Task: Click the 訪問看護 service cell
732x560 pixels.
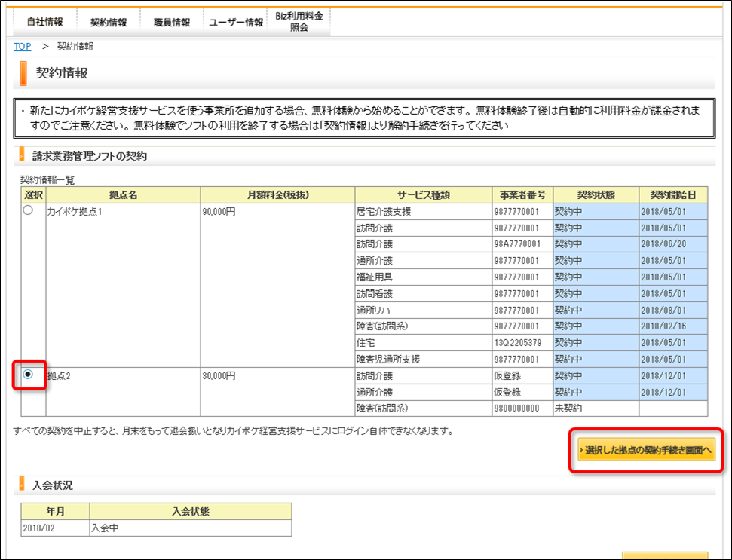Action: pos(424,293)
